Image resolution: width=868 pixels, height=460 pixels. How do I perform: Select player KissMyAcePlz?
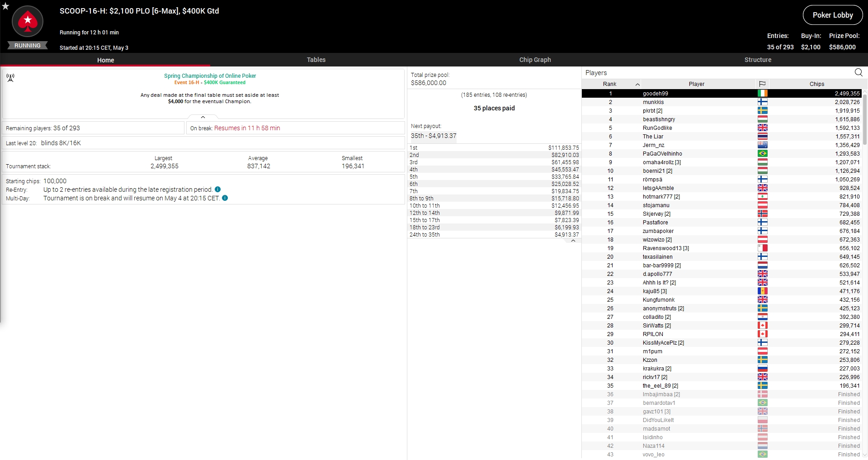coord(722,343)
